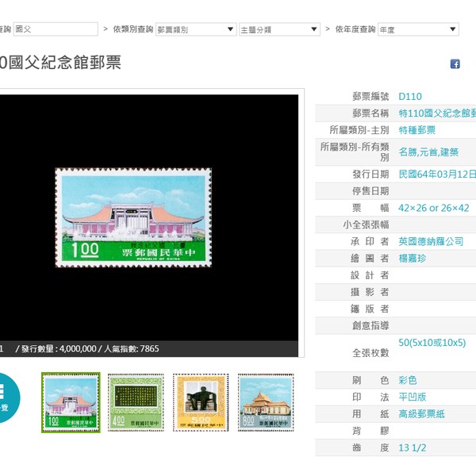Click the illustrator name 楊嘉珍
This screenshot has height=476, width=476.
[413, 259]
